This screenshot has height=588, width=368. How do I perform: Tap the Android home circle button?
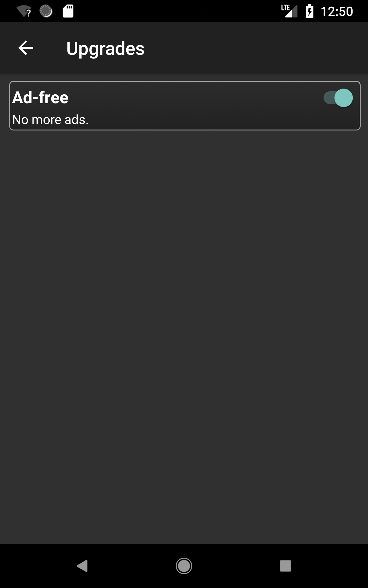click(184, 566)
